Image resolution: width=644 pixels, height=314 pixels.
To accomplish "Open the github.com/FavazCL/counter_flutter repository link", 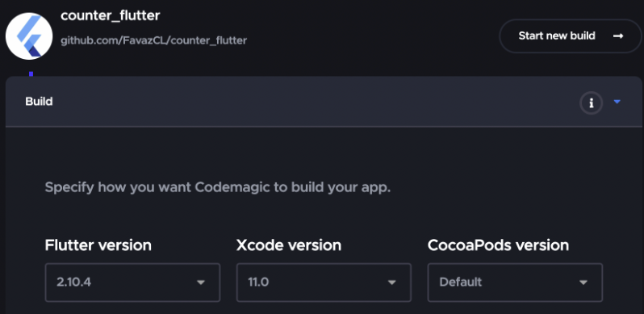I will 153,40.
